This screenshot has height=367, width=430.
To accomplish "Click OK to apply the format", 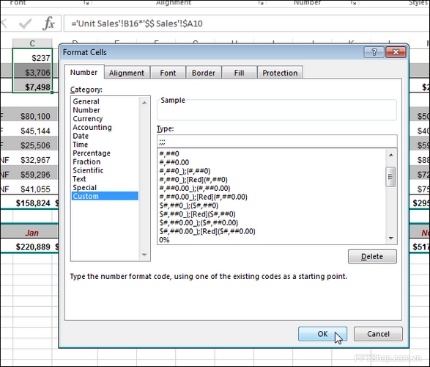I will (322, 334).
